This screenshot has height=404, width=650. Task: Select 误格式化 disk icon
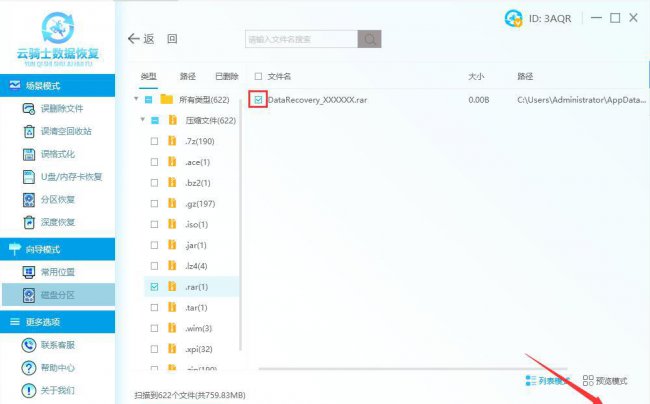coord(29,154)
